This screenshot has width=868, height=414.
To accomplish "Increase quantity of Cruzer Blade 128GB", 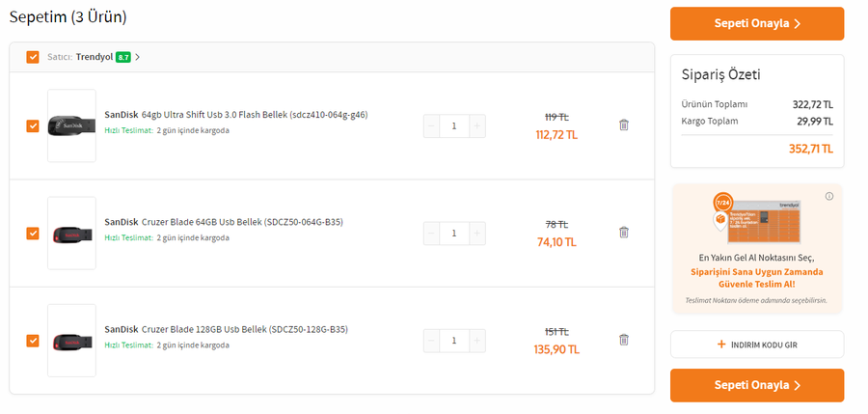I will click(477, 341).
